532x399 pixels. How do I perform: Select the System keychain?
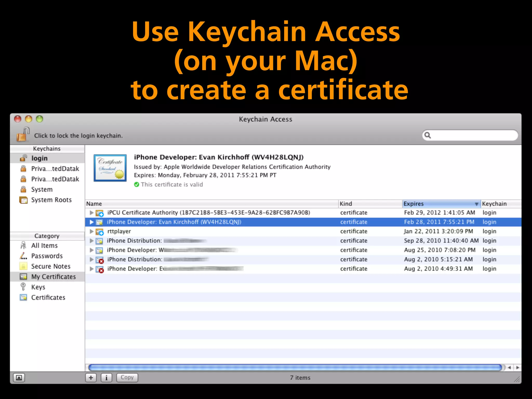[47, 189]
